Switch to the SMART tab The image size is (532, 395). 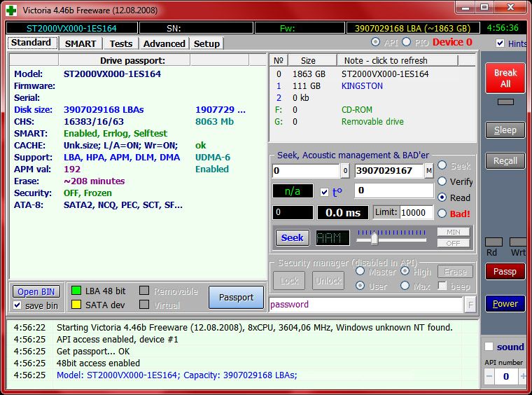(80, 43)
